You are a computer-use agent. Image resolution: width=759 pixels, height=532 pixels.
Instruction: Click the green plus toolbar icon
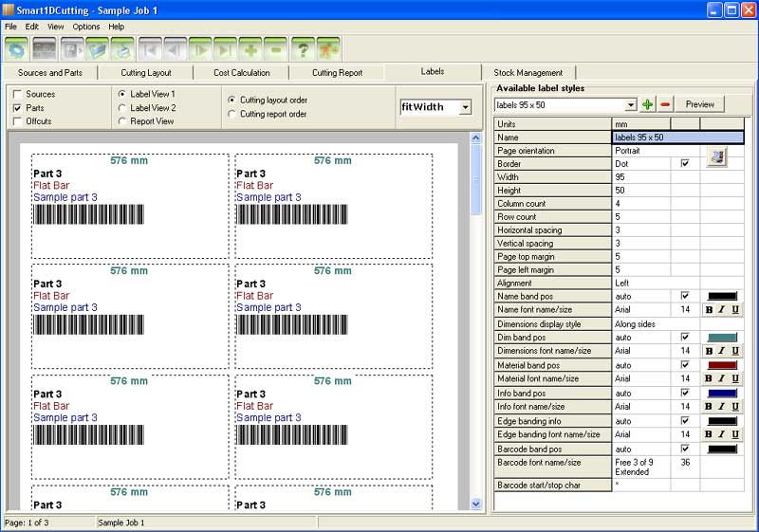coord(250,49)
